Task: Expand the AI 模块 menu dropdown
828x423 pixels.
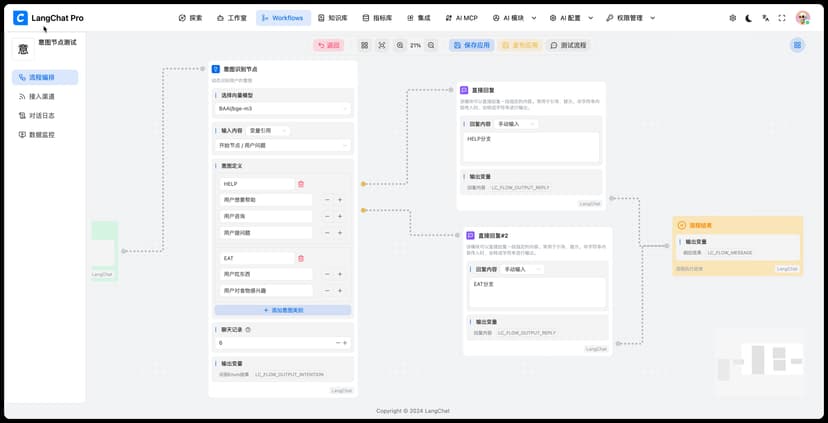Action: click(x=519, y=18)
